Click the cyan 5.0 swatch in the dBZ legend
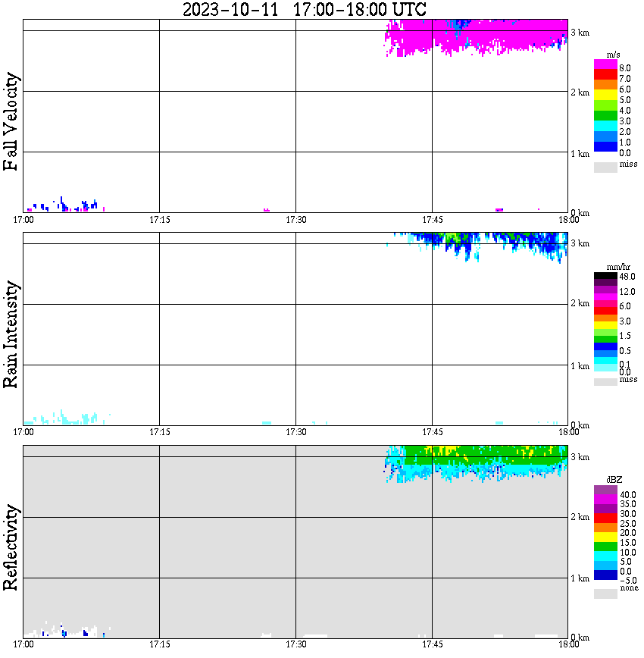The height and width of the screenshot is (658, 644). pyautogui.click(x=605, y=556)
